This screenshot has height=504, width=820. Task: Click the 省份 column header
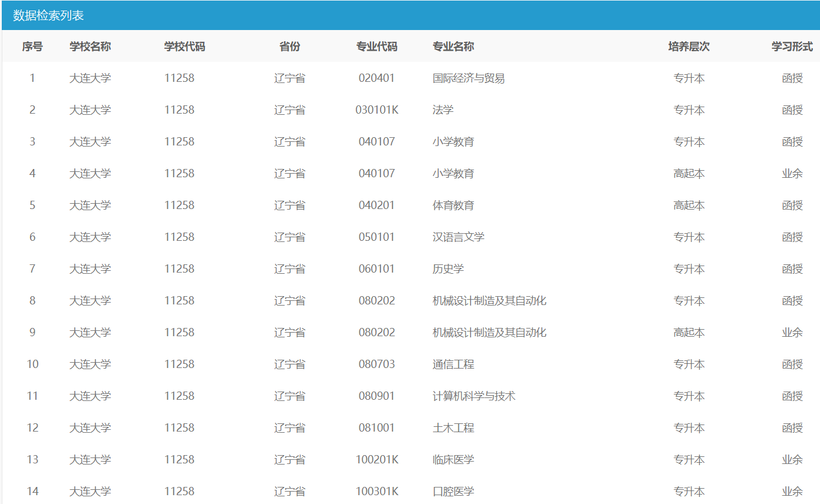[290, 47]
